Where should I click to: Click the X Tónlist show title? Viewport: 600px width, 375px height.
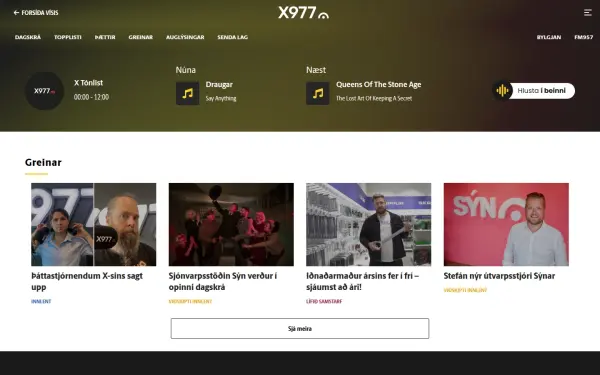coord(88,83)
